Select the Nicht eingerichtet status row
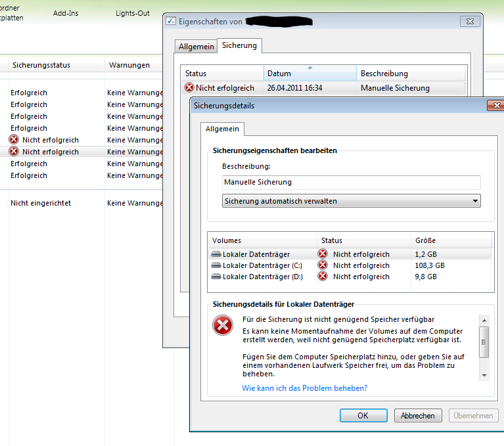This screenshot has width=504, height=446. tap(41, 203)
